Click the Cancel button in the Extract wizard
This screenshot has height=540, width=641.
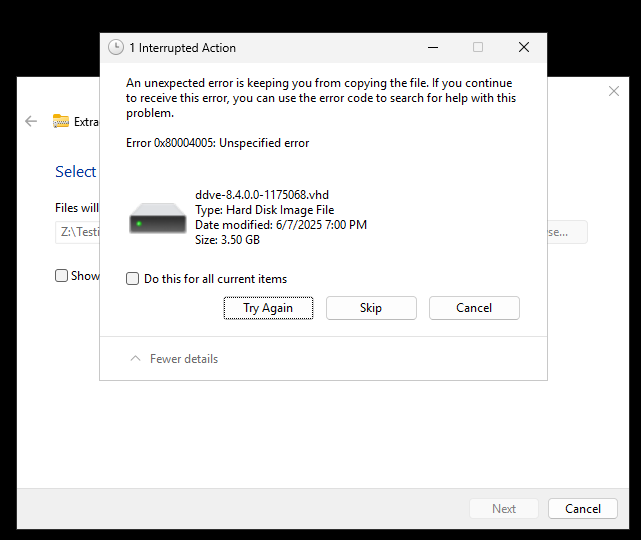[x=582, y=508]
